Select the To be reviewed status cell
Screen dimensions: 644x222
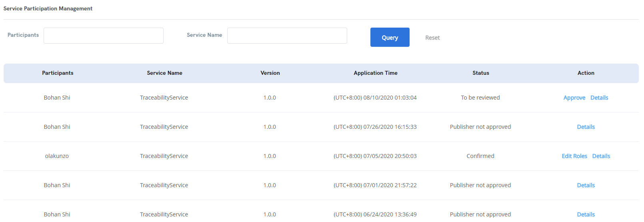480,98
